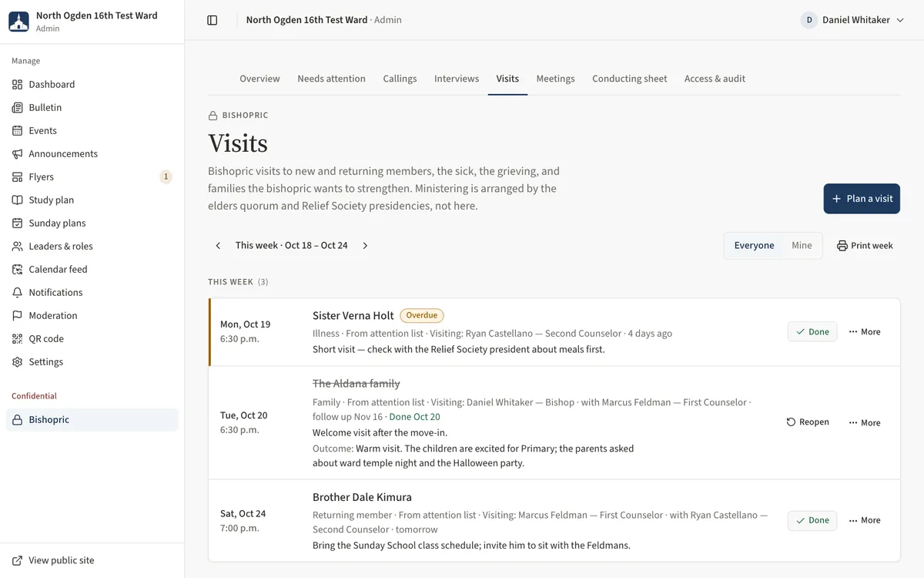The width and height of the screenshot is (924, 578).
Task: Go to Moderation section
Action: 92,315
